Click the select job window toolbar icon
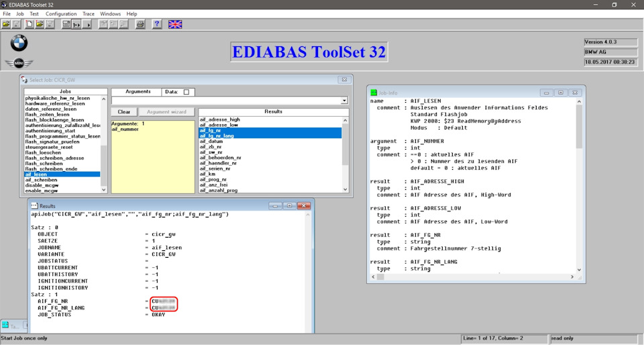Viewport: 644px width, 345px height. (x=66, y=24)
